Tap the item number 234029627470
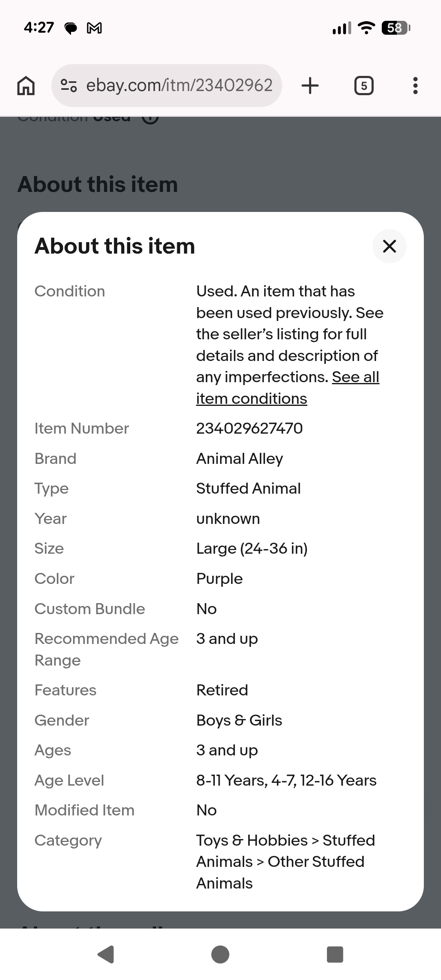Viewport: 441px width, 980px height. click(x=249, y=428)
